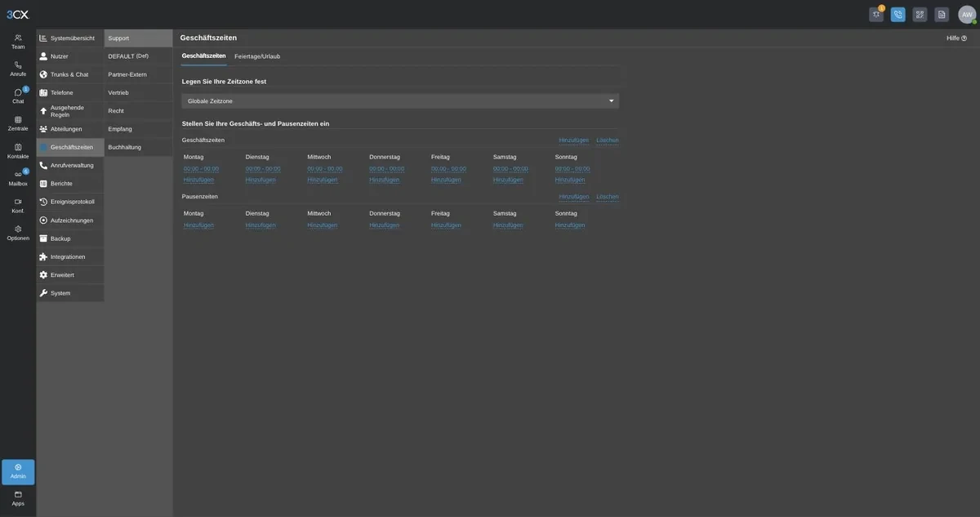Viewport: 980px width, 517px height.
Task: Show the QR code icon in header
Action: pyautogui.click(x=920, y=14)
